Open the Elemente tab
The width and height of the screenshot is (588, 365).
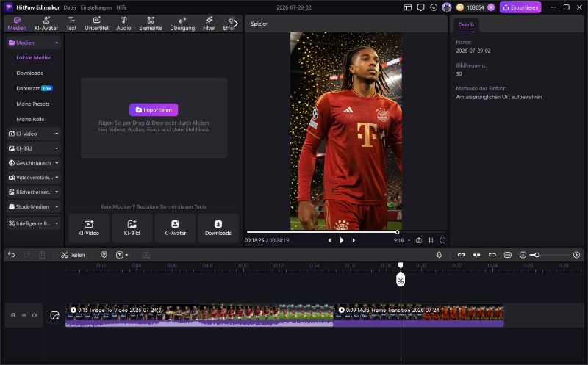click(151, 24)
